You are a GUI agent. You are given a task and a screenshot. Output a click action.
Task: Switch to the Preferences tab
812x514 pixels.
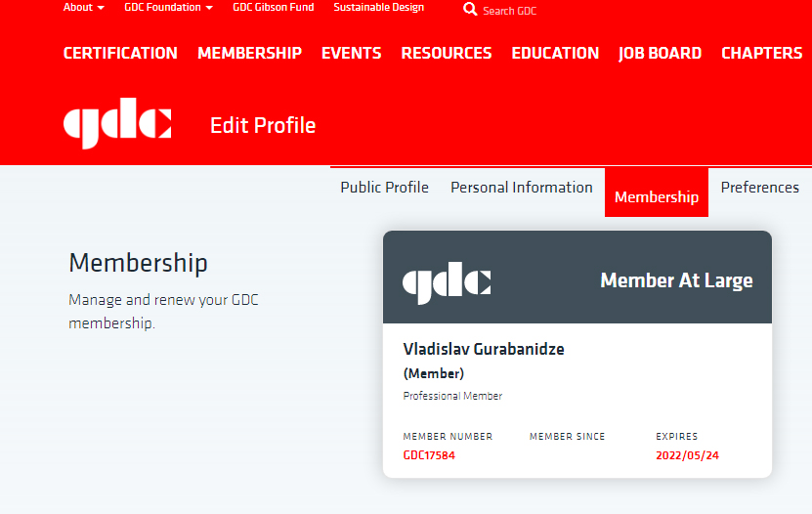click(x=759, y=188)
